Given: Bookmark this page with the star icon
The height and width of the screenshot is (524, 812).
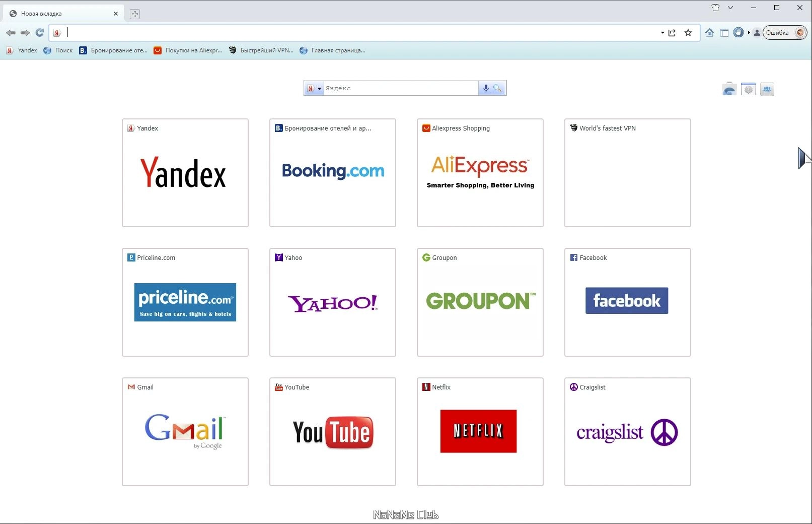Looking at the screenshot, I should point(688,33).
